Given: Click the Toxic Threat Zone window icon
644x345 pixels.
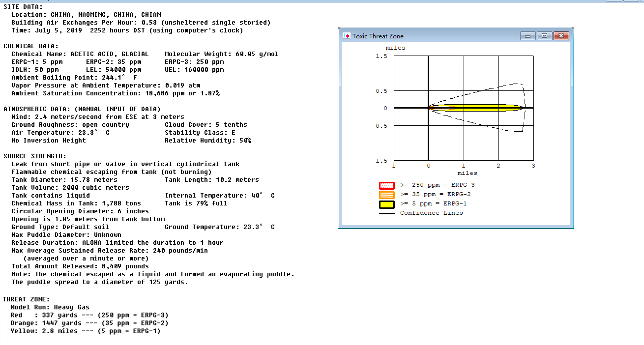Looking at the screenshot, I should click(346, 36).
